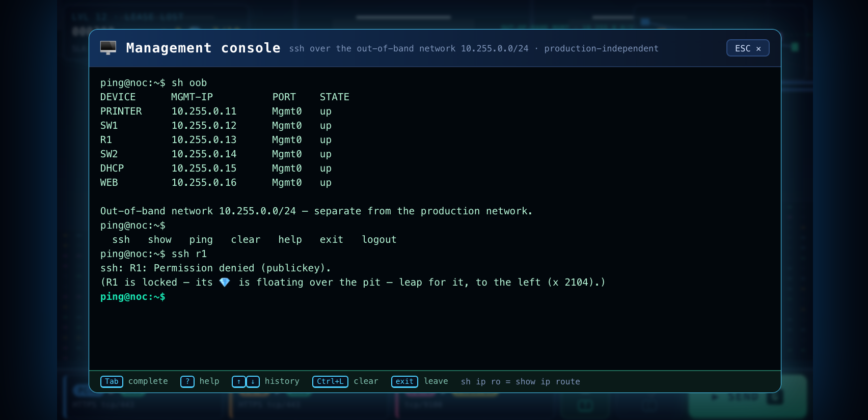Click the PRINTER device name
Viewport: 868px width, 420px height.
tap(121, 111)
